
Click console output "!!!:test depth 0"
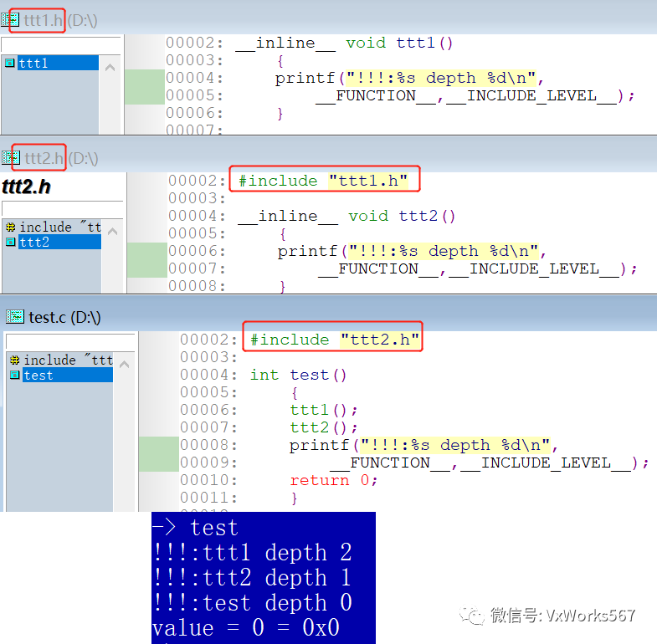click(x=253, y=602)
